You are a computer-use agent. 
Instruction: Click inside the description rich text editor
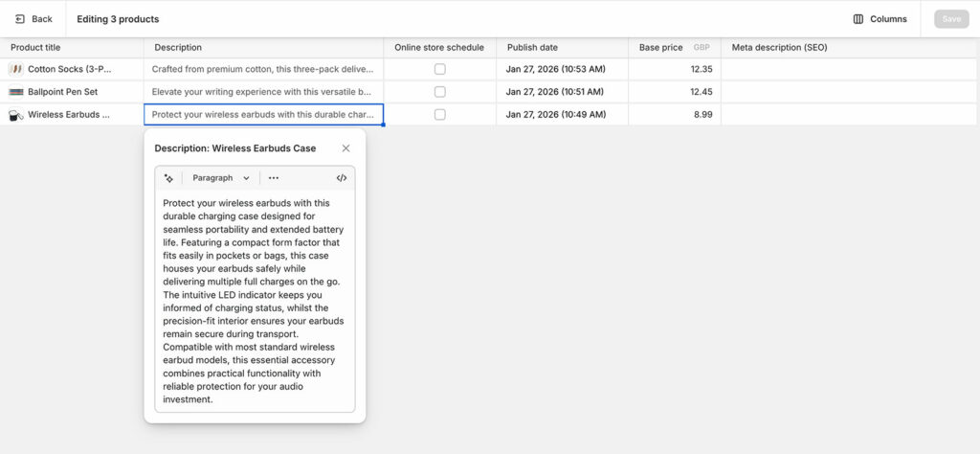coord(255,301)
